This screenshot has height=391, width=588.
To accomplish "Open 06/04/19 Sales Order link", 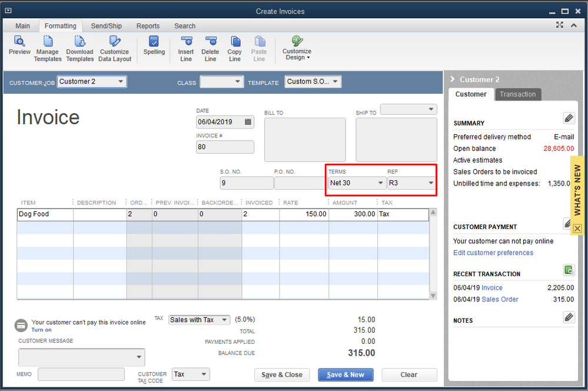I will 500,300.
